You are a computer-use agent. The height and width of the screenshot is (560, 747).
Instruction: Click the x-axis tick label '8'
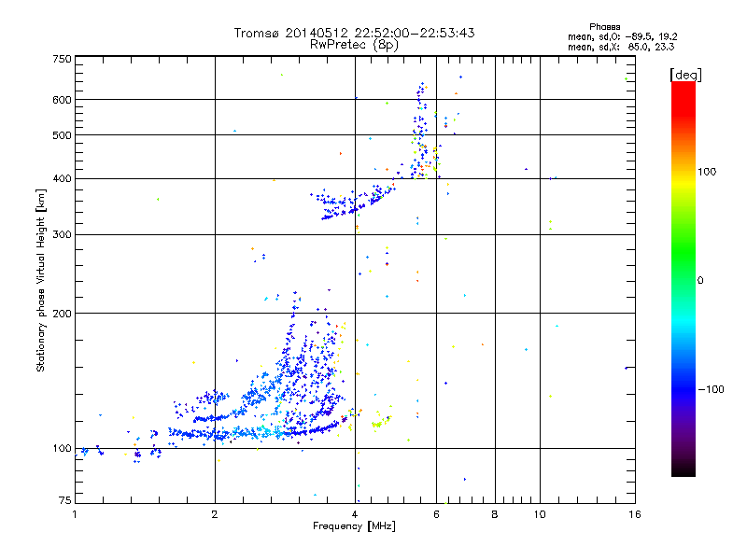(x=495, y=514)
